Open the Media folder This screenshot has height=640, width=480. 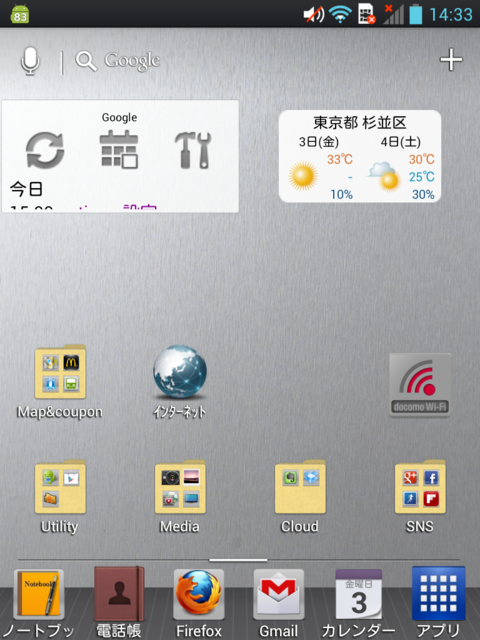click(180, 497)
